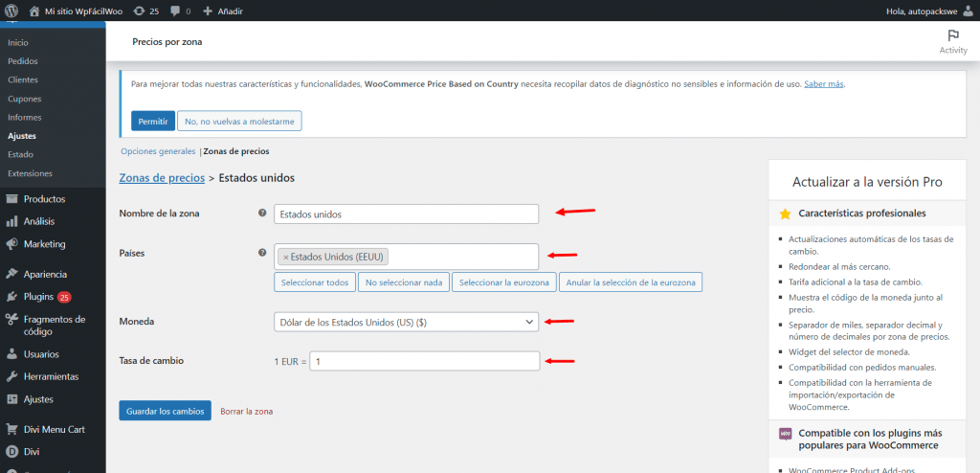Click the Fragmentos de código scissors icon

coord(11,319)
